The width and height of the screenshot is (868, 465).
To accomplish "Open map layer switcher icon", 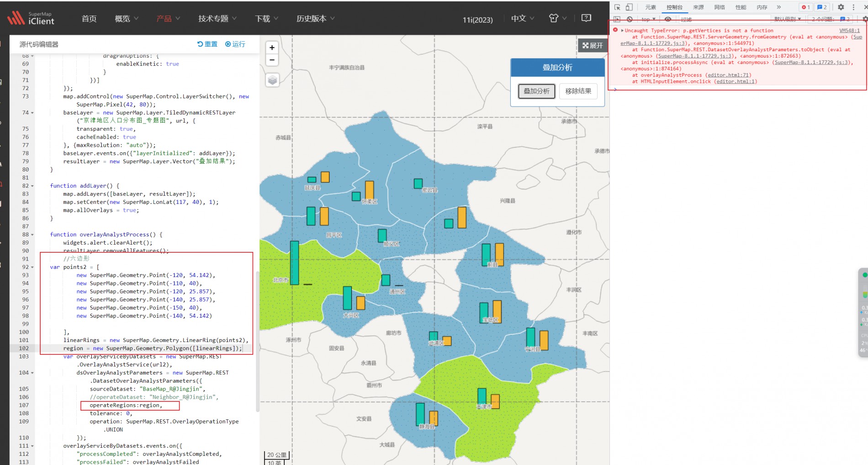I will [272, 80].
